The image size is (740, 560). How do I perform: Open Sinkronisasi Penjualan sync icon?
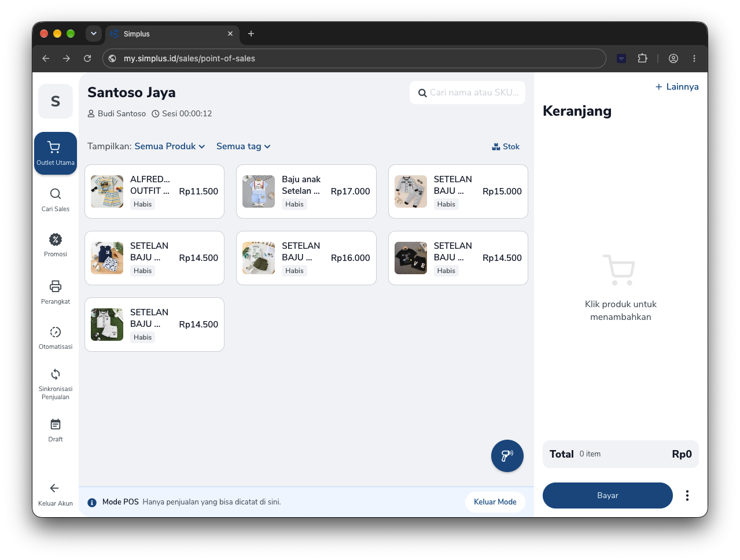click(56, 374)
